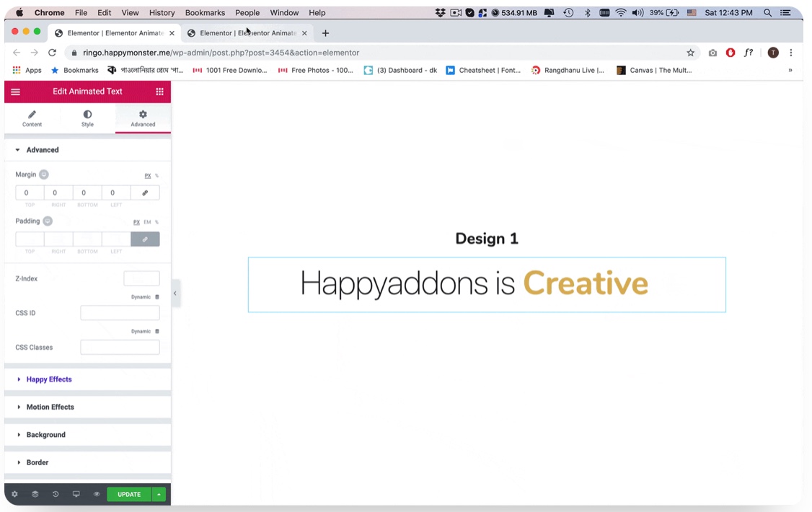The height and width of the screenshot is (512, 812).
Task: Open the Chrome profile avatar
Action: tap(772, 53)
